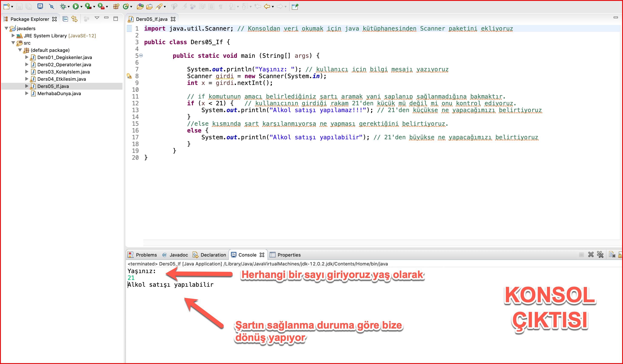Create a new Java package icon
623x364 pixels.
[x=116, y=6]
